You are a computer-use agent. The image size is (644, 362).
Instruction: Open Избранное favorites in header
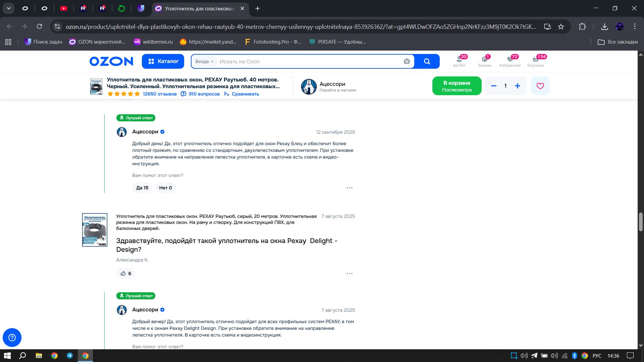509,61
